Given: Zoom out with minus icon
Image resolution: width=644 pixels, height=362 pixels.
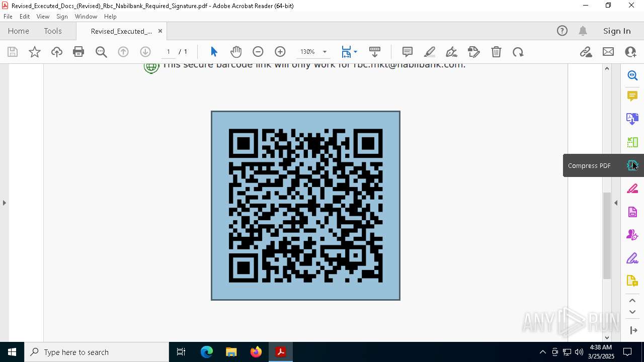Looking at the screenshot, I should 258,52.
